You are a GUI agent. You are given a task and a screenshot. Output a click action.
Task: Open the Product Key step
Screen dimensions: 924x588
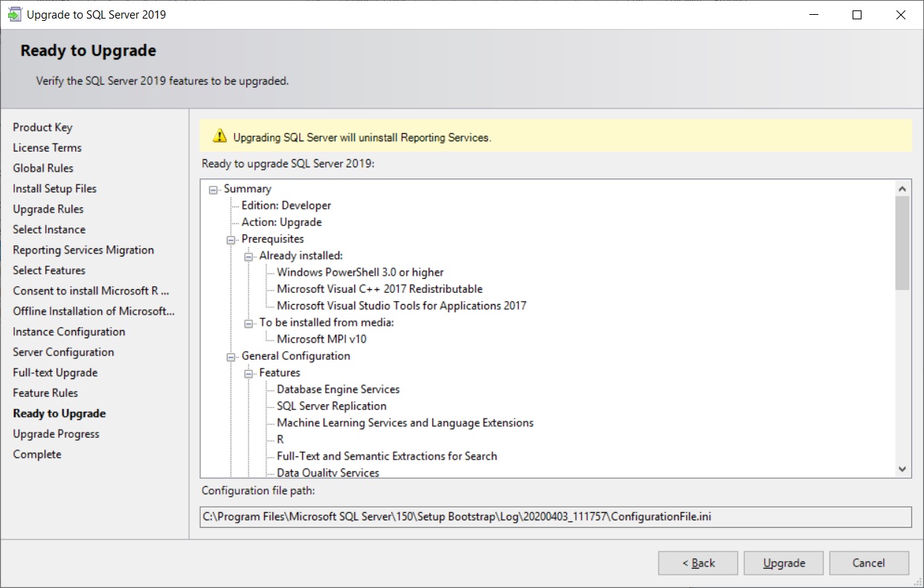coord(42,127)
